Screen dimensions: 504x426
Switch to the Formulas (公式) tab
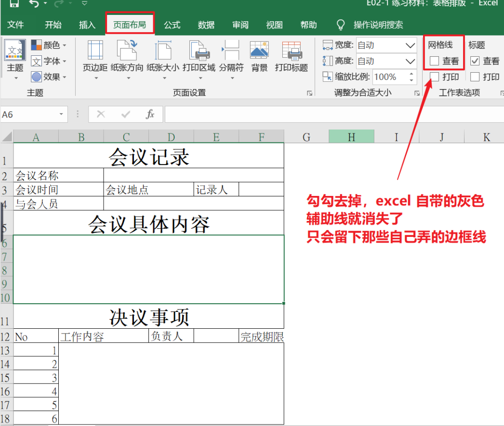point(172,25)
